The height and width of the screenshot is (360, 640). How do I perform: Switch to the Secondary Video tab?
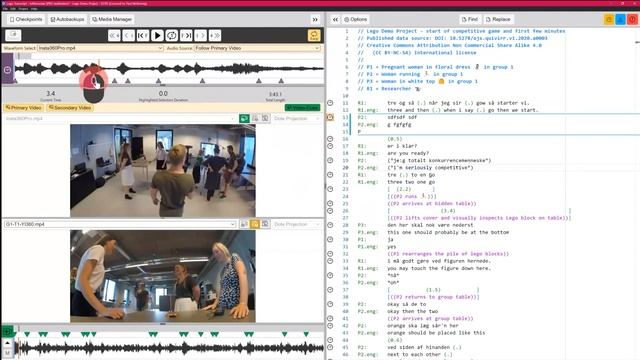[x=70, y=108]
